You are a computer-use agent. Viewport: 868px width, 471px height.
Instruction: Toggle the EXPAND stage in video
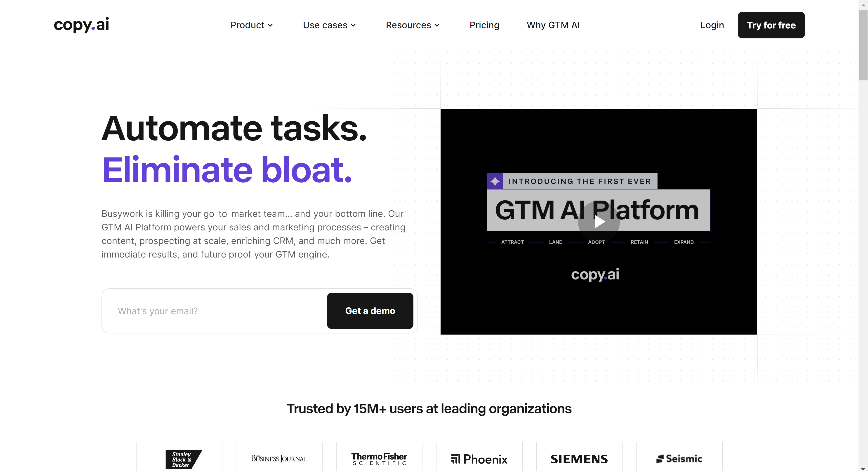click(684, 242)
